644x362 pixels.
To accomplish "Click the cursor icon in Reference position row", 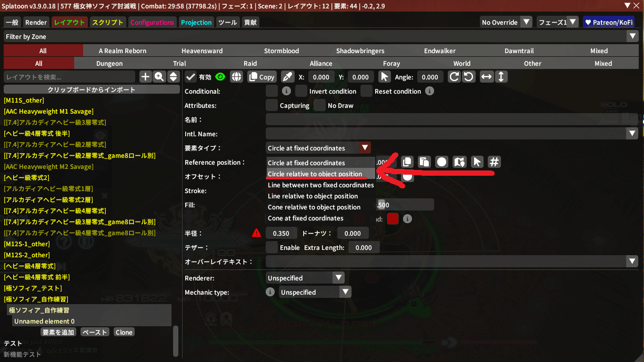I will point(477,162).
